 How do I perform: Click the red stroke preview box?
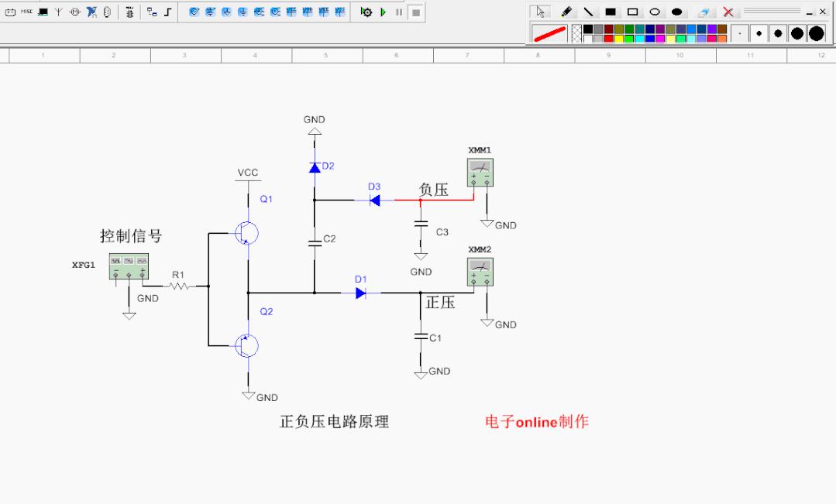coord(549,33)
